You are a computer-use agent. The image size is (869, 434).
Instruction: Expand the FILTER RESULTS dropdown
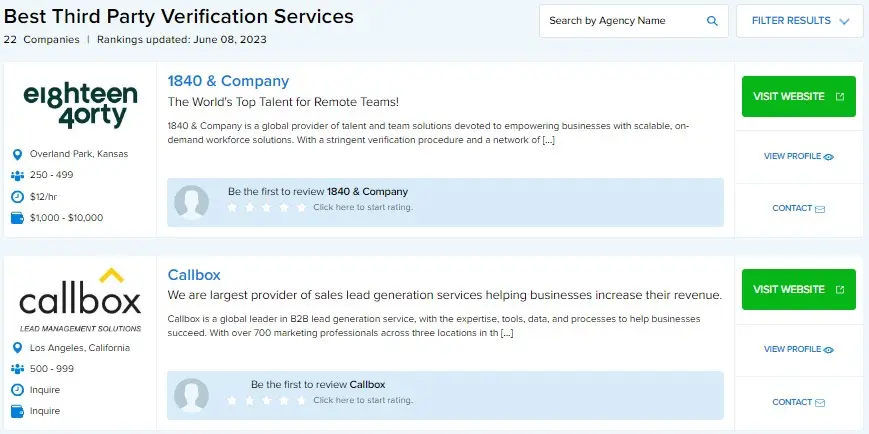(x=800, y=21)
